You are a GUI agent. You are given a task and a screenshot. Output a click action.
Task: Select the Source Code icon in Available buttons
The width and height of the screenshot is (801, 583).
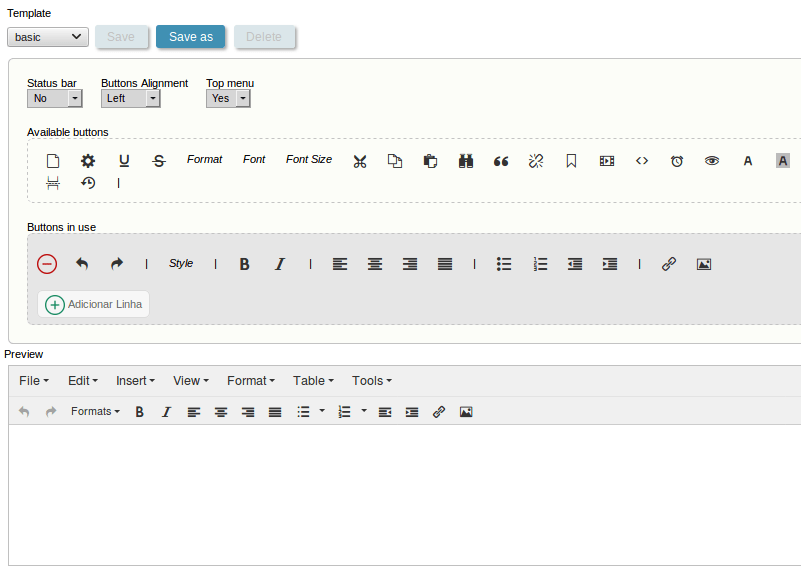tap(641, 160)
